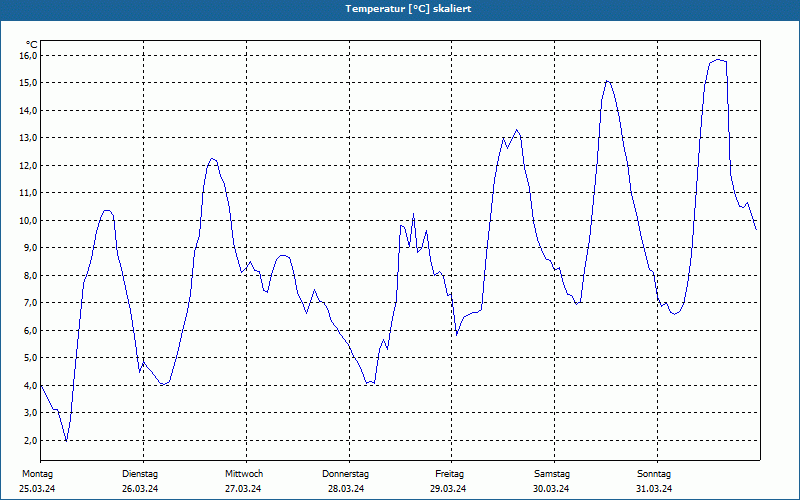
Task: Click the 3,0 y-axis value
Action: pyautogui.click(x=31, y=413)
